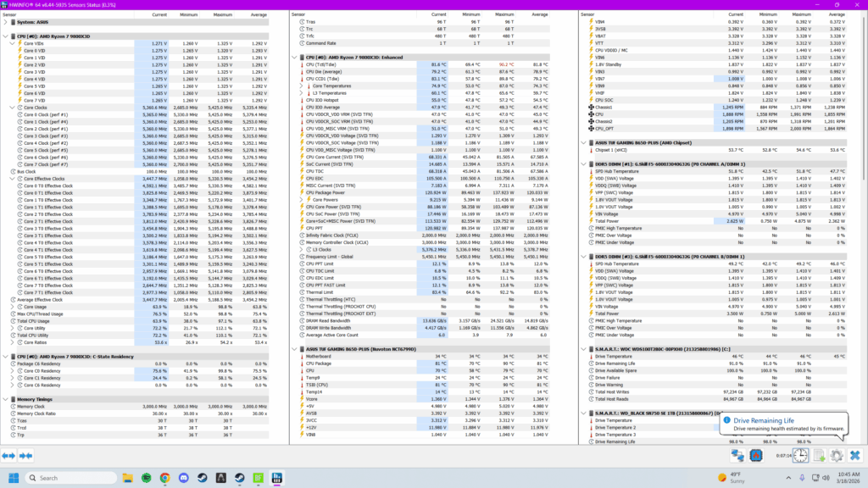Expand the Core Temperatures group

point(302,86)
